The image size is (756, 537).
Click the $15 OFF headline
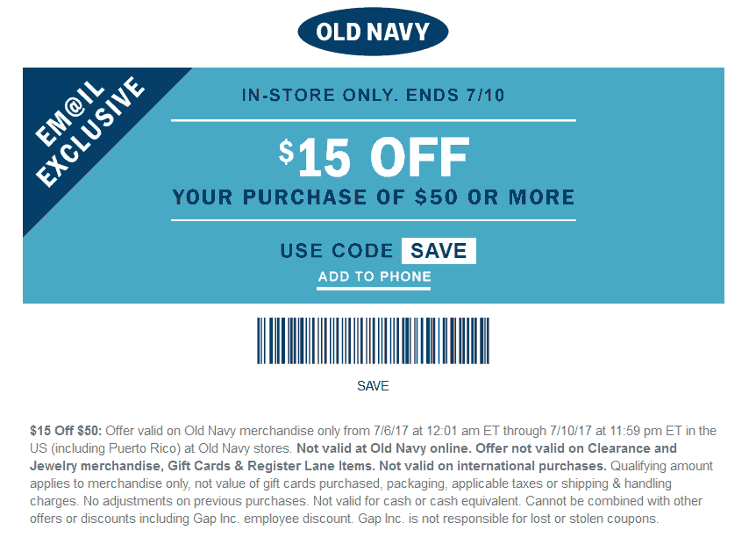[x=374, y=157]
